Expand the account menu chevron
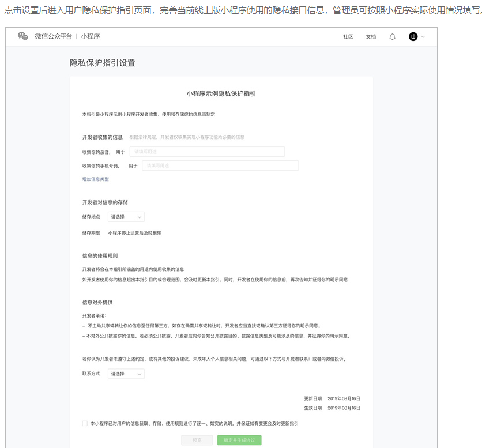This screenshot has width=482, height=448. (x=423, y=37)
